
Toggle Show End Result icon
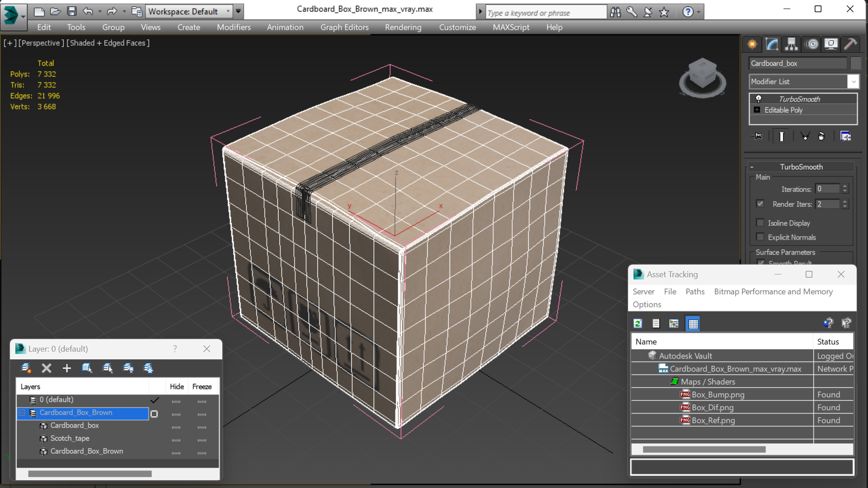781,136
